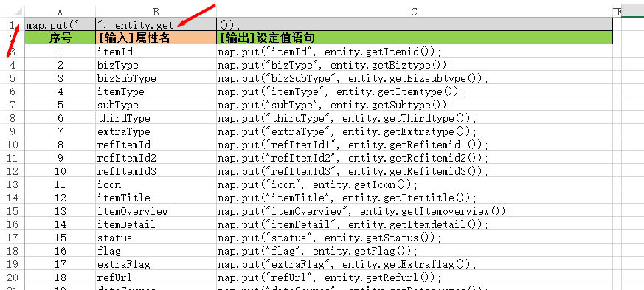Select the icon attribute cell
Screen dimensions: 644x290
pos(156,184)
